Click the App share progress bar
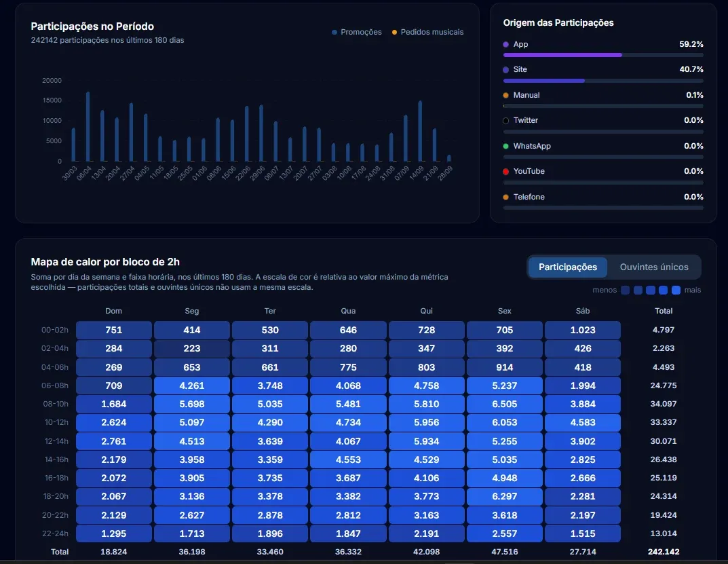728x564 pixels. click(x=603, y=55)
